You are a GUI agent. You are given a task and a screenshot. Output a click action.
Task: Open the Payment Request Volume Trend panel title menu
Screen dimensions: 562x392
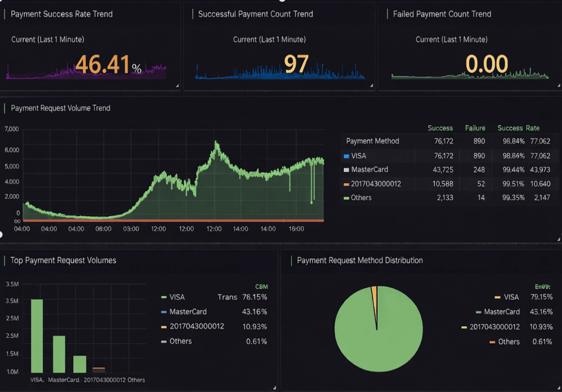(60, 108)
